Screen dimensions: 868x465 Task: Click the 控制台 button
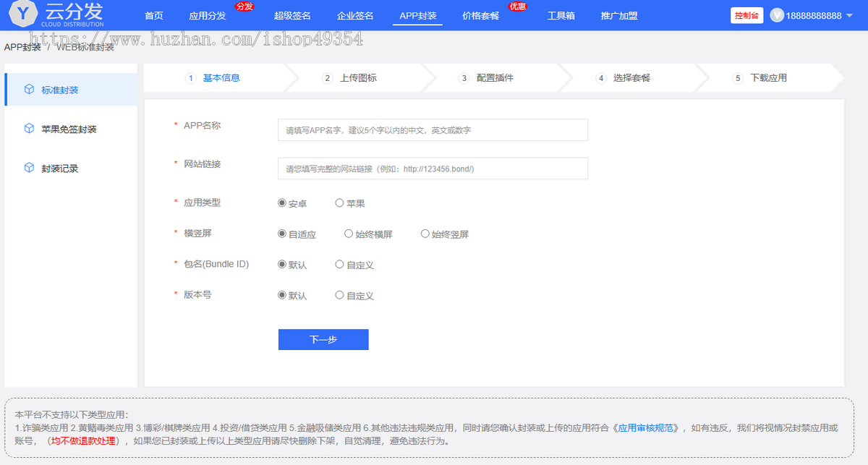coord(747,15)
